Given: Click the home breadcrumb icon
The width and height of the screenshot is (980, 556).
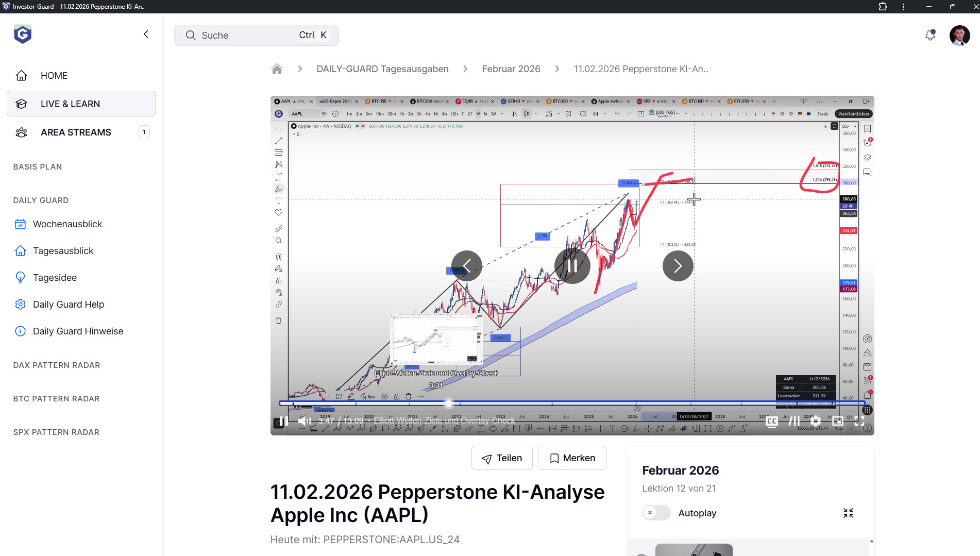Looking at the screenshot, I should [277, 69].
